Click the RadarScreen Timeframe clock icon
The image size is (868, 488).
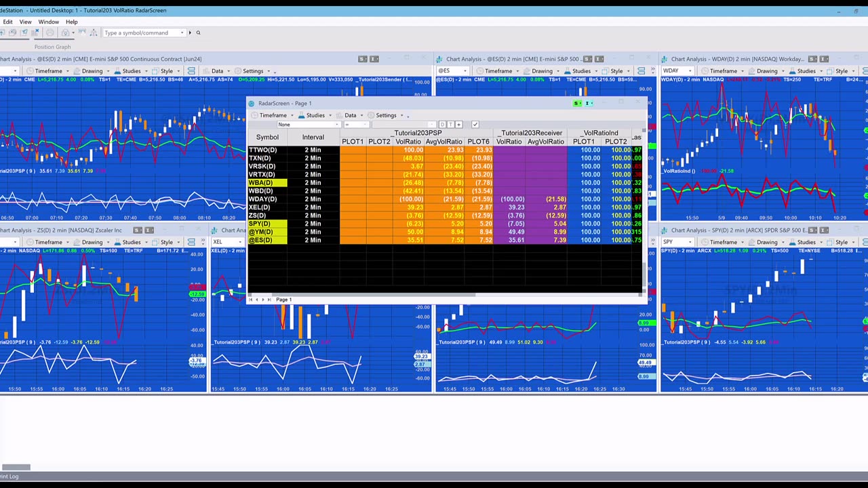point(255,115)
